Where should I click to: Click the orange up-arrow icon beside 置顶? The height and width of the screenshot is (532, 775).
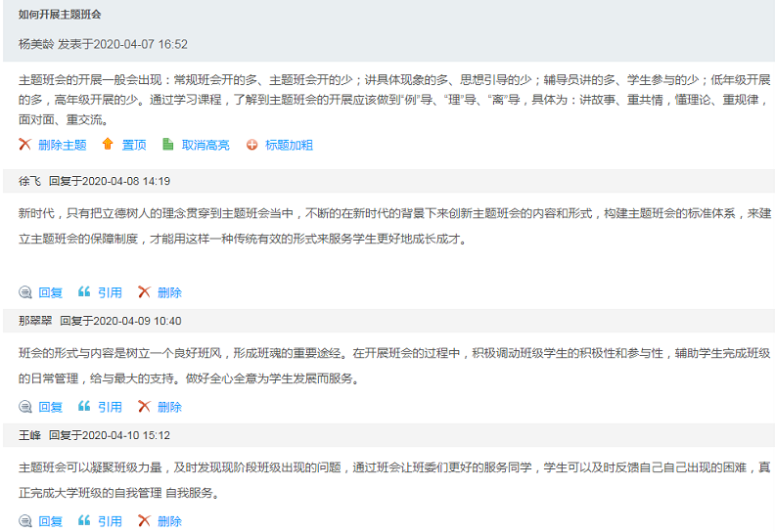click(108, 145)
